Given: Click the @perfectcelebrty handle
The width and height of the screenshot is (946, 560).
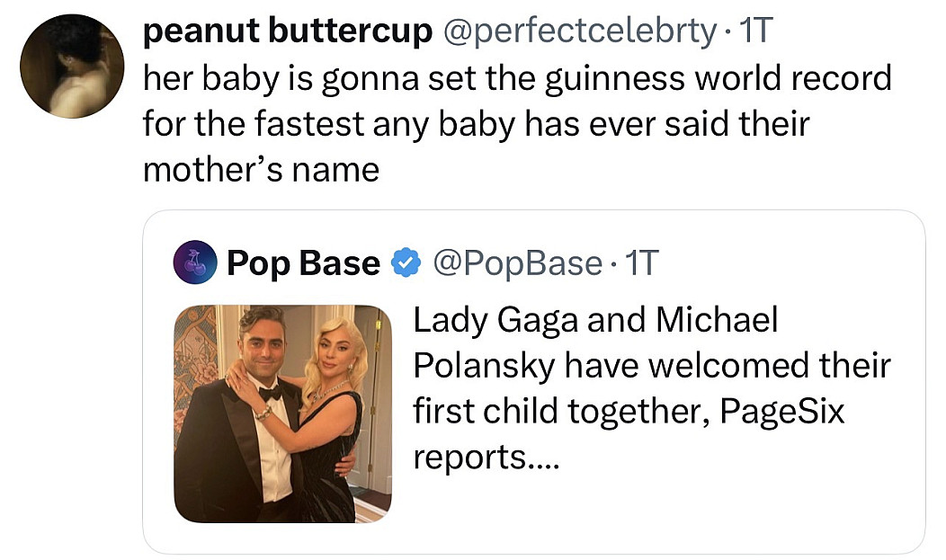Looking at the screenshot, I should [579, 31].
